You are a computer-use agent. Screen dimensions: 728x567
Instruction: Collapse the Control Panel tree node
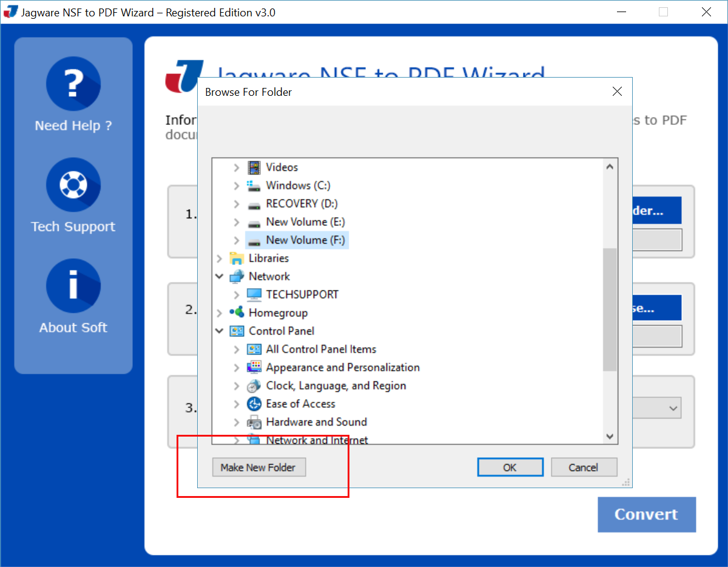[x=219, y=331]
